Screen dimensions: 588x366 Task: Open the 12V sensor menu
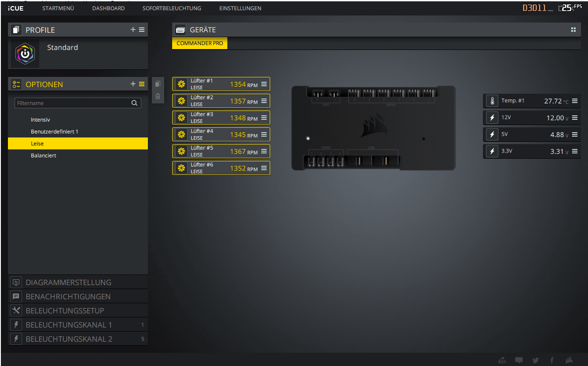pos(575,118)
